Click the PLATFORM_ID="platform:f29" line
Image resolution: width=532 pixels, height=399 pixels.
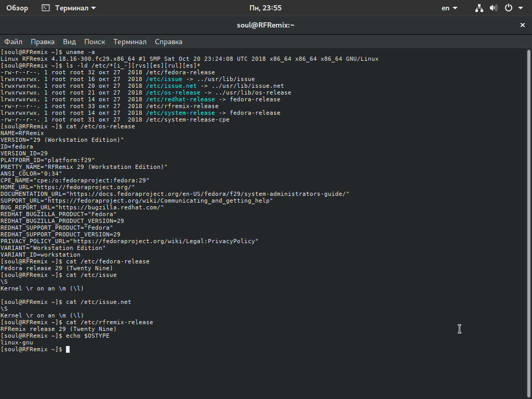(x=48, y=160)
